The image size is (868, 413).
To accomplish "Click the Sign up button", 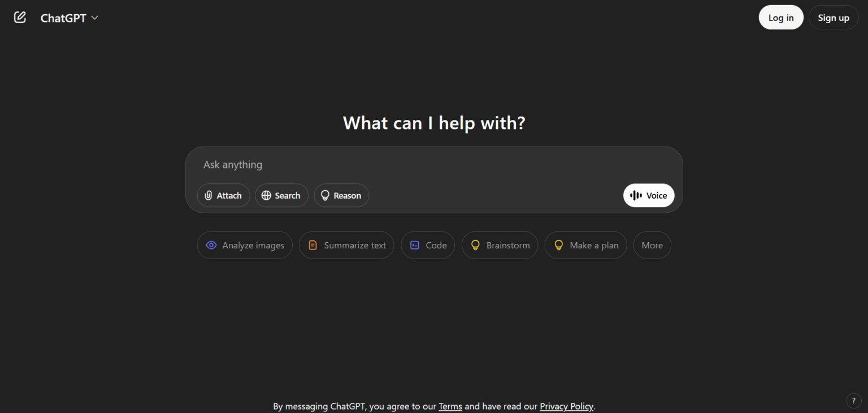I will click(833, 18).
